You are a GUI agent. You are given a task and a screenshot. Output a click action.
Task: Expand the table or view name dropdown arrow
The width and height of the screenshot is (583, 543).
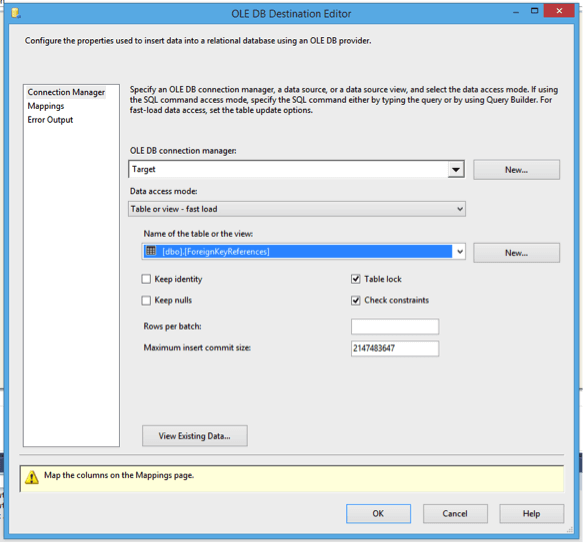pyautogui.click(x=460, y=252)
